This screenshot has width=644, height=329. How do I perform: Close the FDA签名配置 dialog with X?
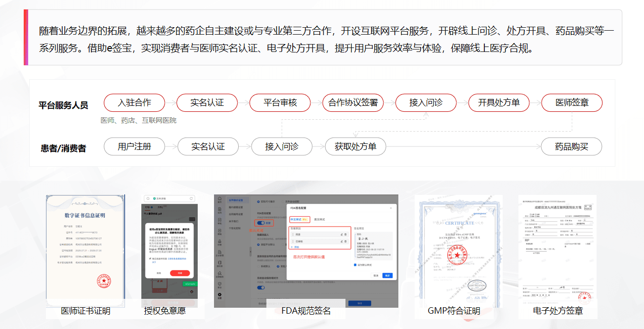pyautogui.click(x=390, y=208)
